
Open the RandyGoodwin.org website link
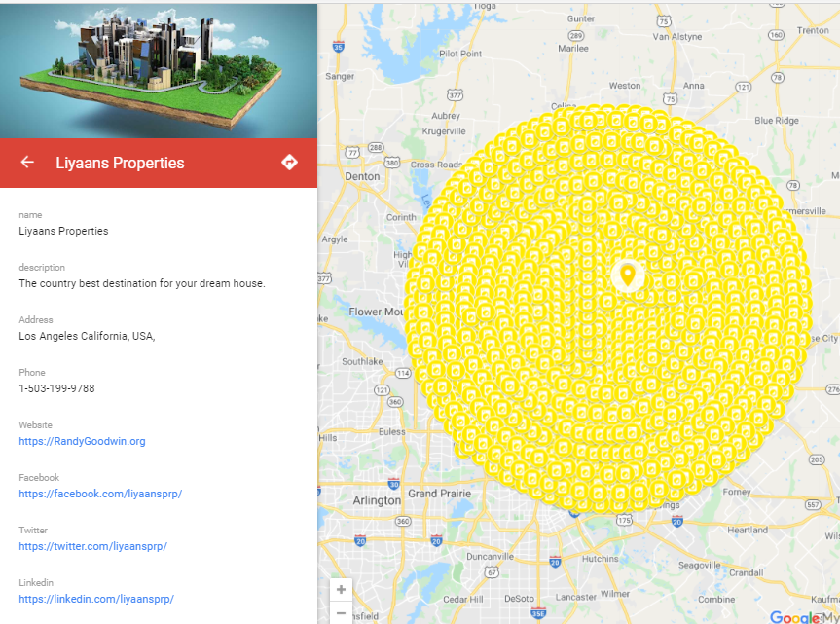[x=82, y=441]
